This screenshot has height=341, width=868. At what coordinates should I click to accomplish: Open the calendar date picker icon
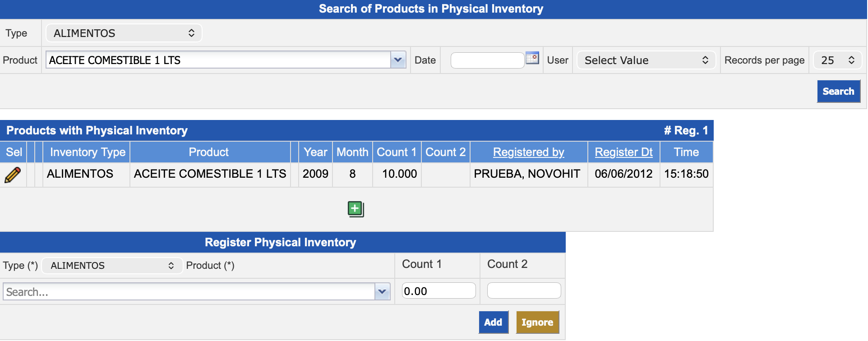click(x=532, y=59)
